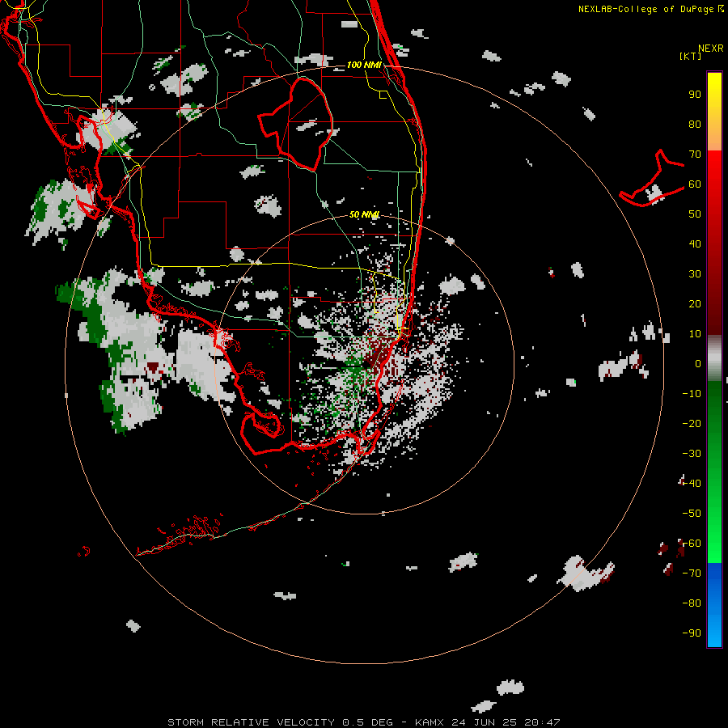Image resolution: width=728 pixels, height=728 pixels.
Task: Click the NEXR label above the scale
Action: tap(710, 49)
